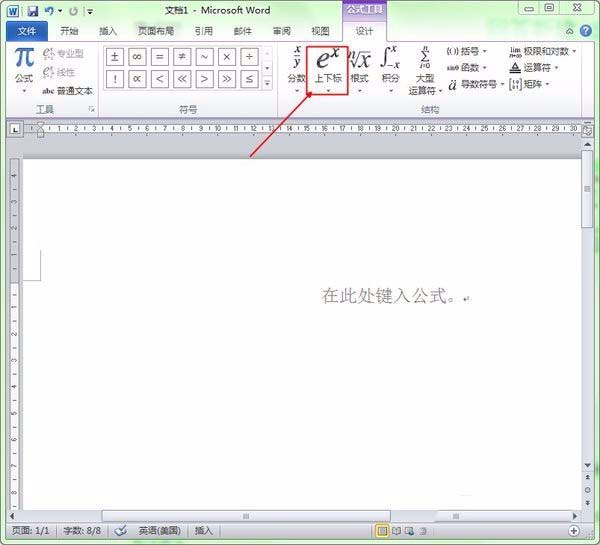600x545 pixels.
Task: Expand the symbol gallery More arrow
Action: (x=267, y=83)
